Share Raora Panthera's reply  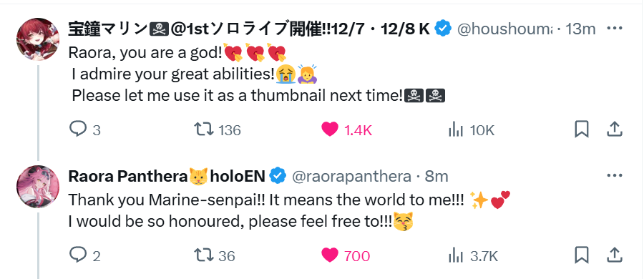click(x=615, y=255)
